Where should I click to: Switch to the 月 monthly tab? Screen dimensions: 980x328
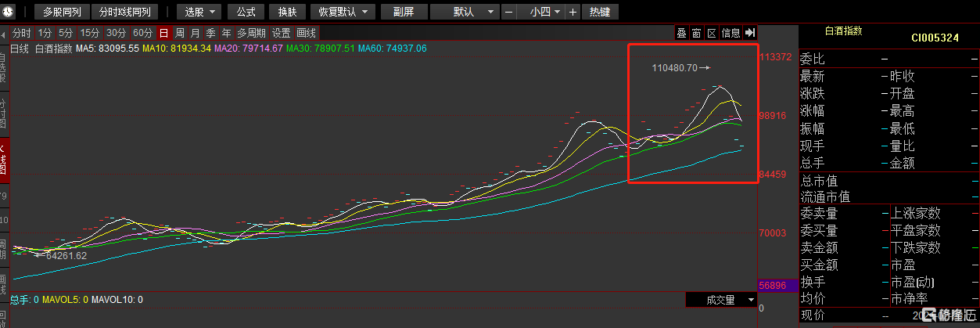[x=195, y=33]
